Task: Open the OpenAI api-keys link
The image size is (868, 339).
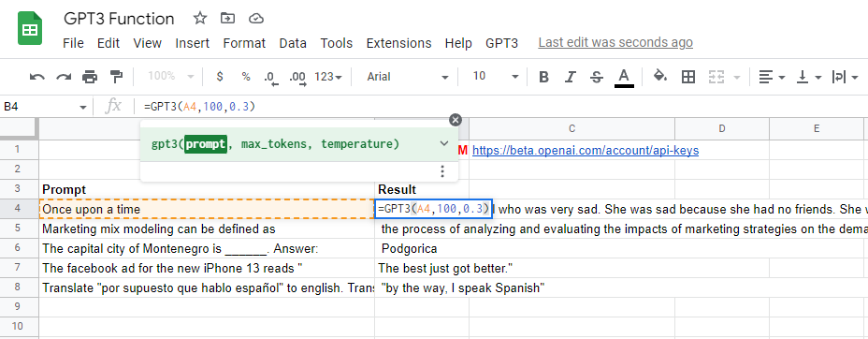Action: click(x=586, y=150)
